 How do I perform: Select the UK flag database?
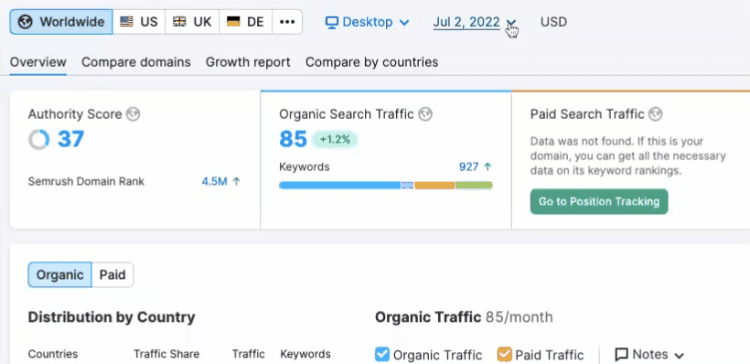192,22
